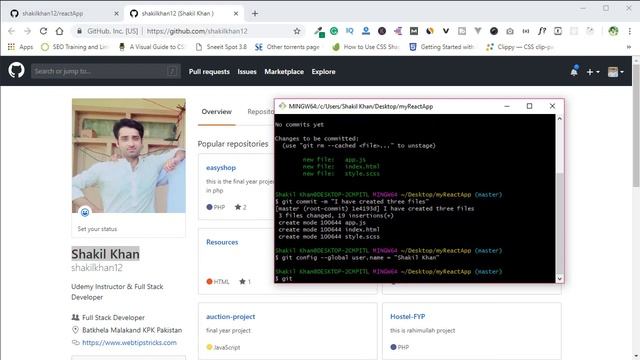The width and height of the screenshot is (640, 360).
Task: Bookmark this page with star icon
Action: (297, 31)
